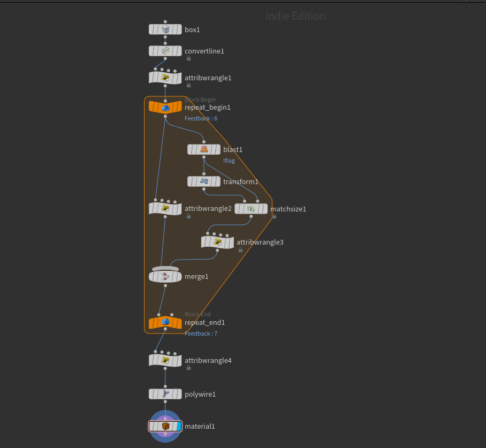Toggle the display flag on merge1
The width and height of the screenshot is (486, 448).
pyautogui.click(x=179, y=276)
